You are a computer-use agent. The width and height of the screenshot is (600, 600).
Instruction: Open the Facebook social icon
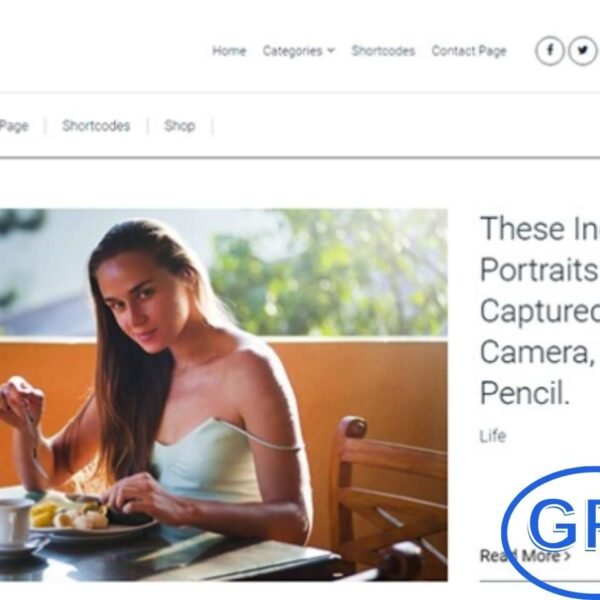(550, 51)
